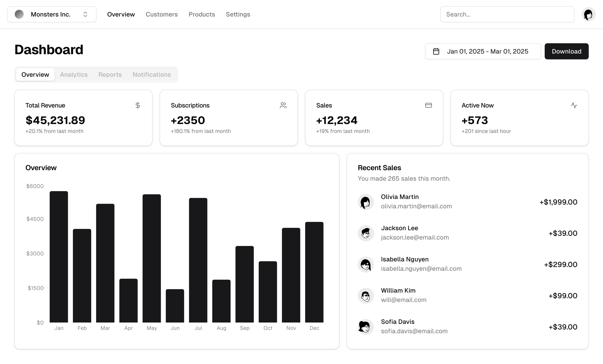Viewport: 603px width, 364px height.
Task: Open the user profile avatar menu
Action: 589,14
